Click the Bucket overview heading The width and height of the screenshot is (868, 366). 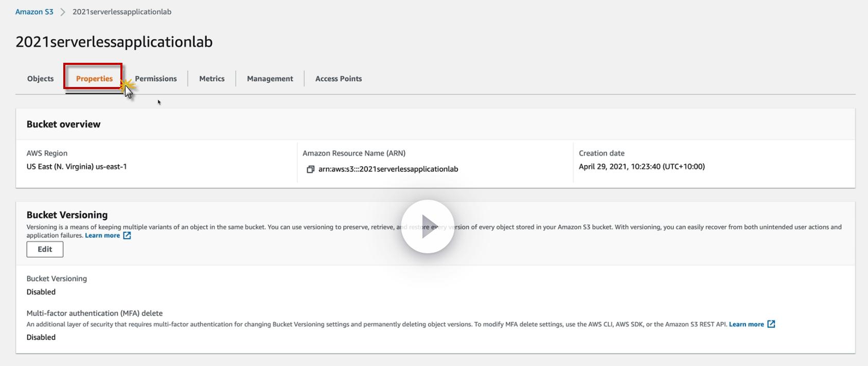pos(64,124)
